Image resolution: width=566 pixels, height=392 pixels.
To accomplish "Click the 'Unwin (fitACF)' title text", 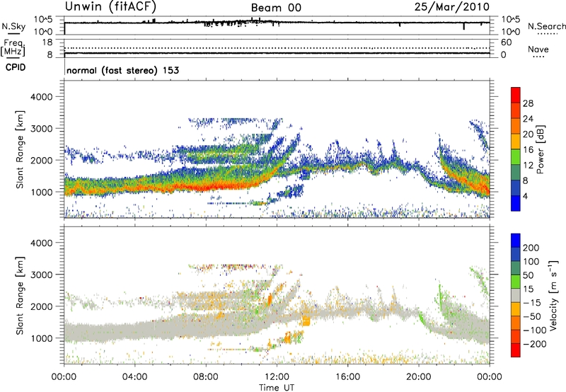I will pos(110,7).
